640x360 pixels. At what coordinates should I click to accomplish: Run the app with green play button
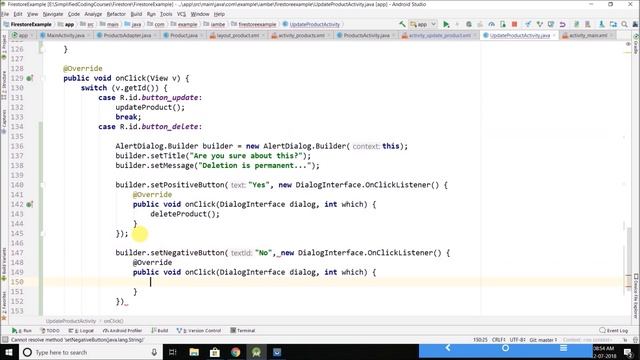(x=446, y=24)
